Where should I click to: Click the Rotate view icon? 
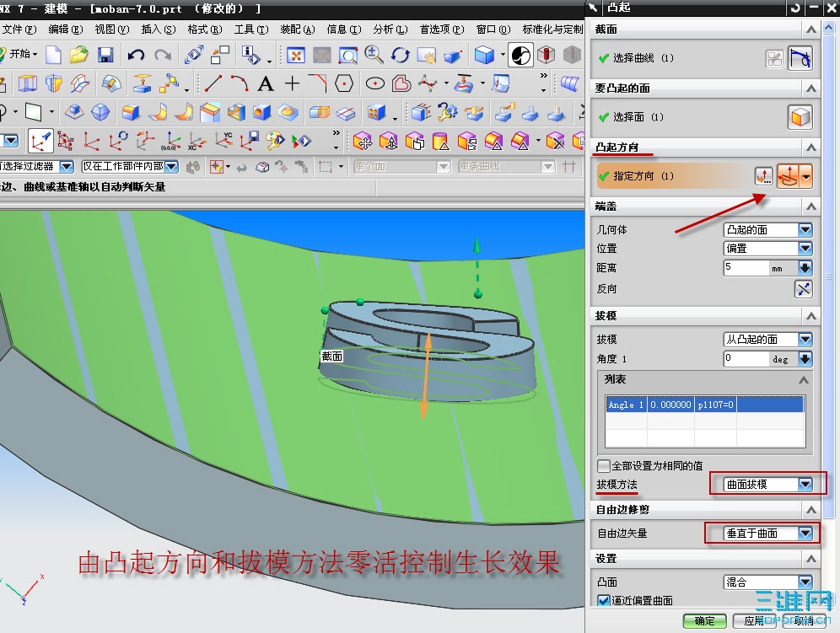400,55
